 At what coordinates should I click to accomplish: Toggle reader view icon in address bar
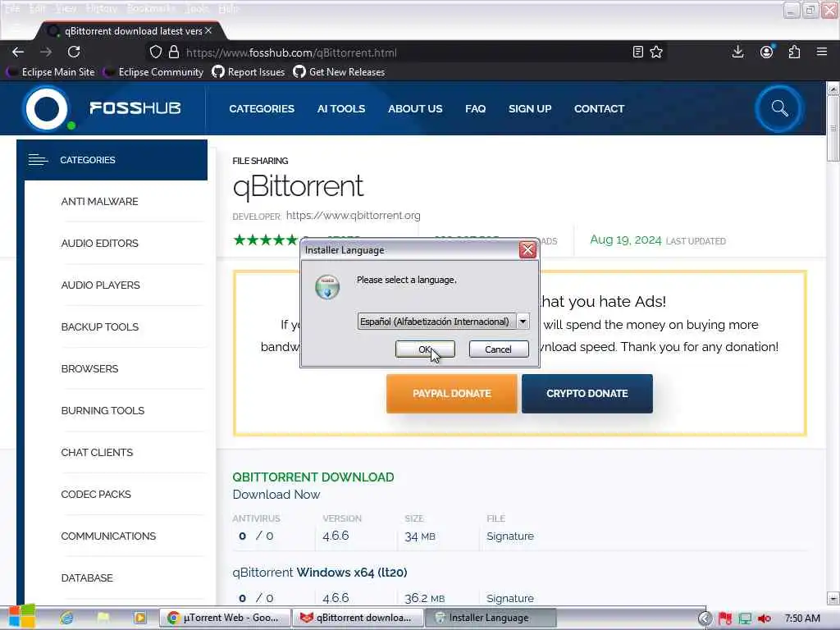(x=637, y=52)
